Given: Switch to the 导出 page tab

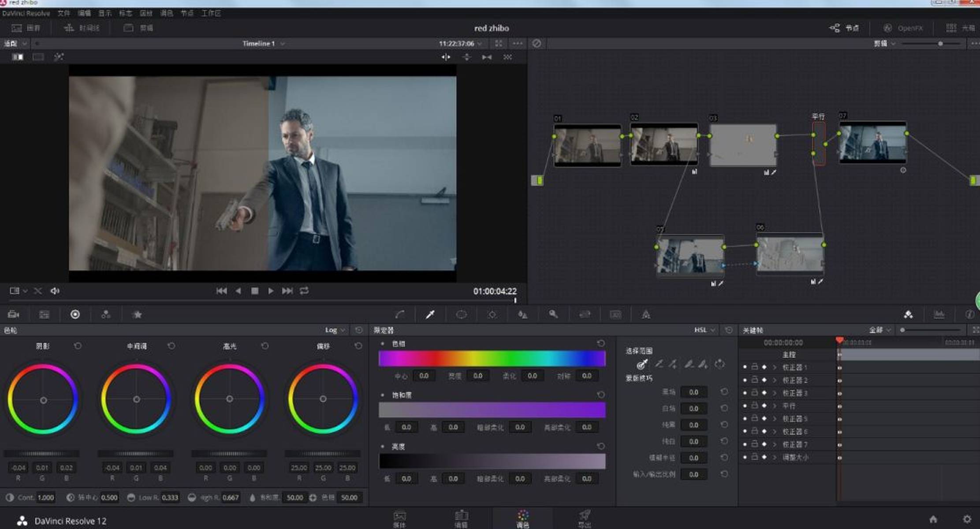Looking at the screenshot, I should click(585, 519).
